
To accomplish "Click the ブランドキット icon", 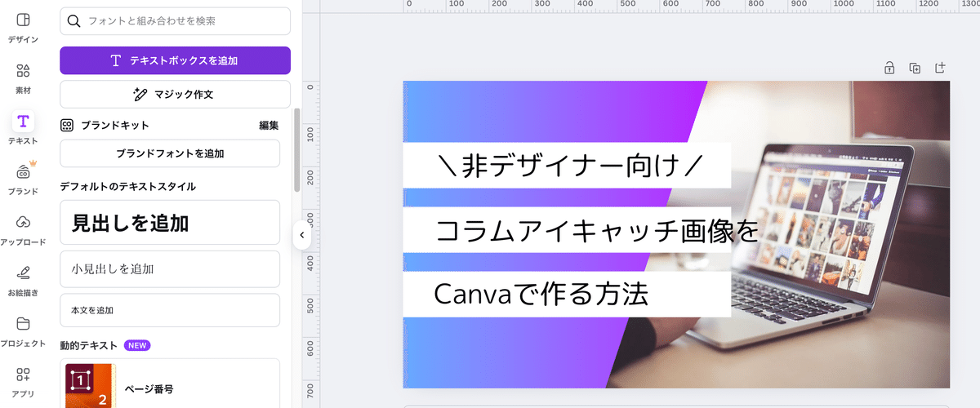I will point(67,126).
